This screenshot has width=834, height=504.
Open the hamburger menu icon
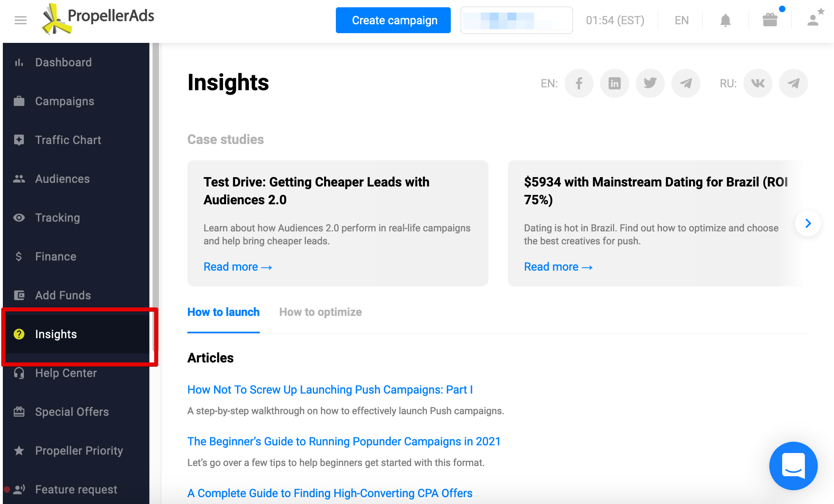21,20
